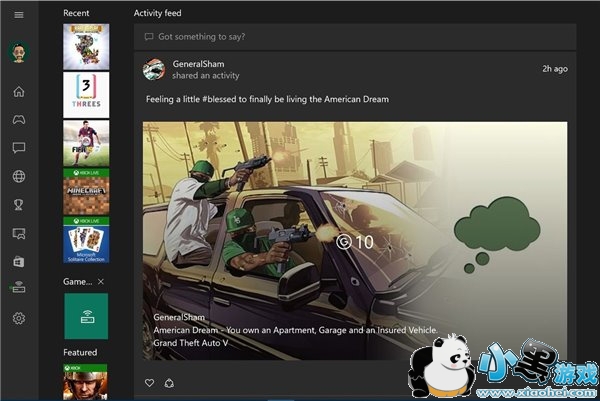Click 'shared an activity' text

tap(205, 76)
